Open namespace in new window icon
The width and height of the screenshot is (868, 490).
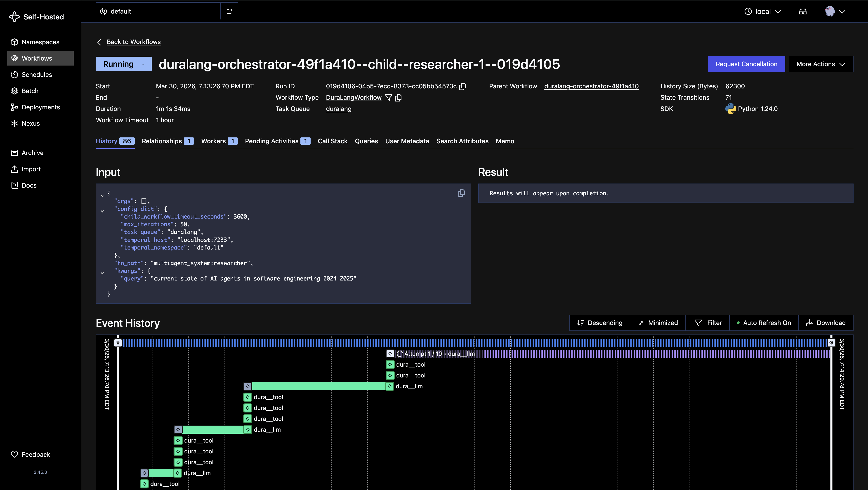[229, 12]
